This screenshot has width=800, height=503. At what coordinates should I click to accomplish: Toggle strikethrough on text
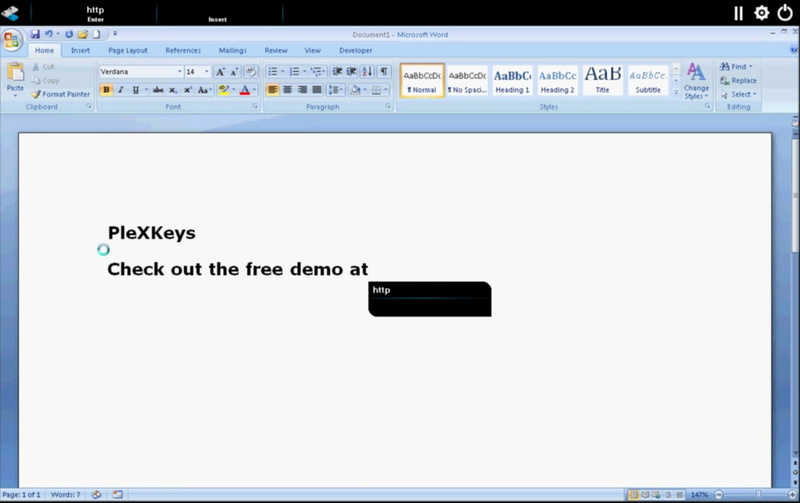coord(158,90)
